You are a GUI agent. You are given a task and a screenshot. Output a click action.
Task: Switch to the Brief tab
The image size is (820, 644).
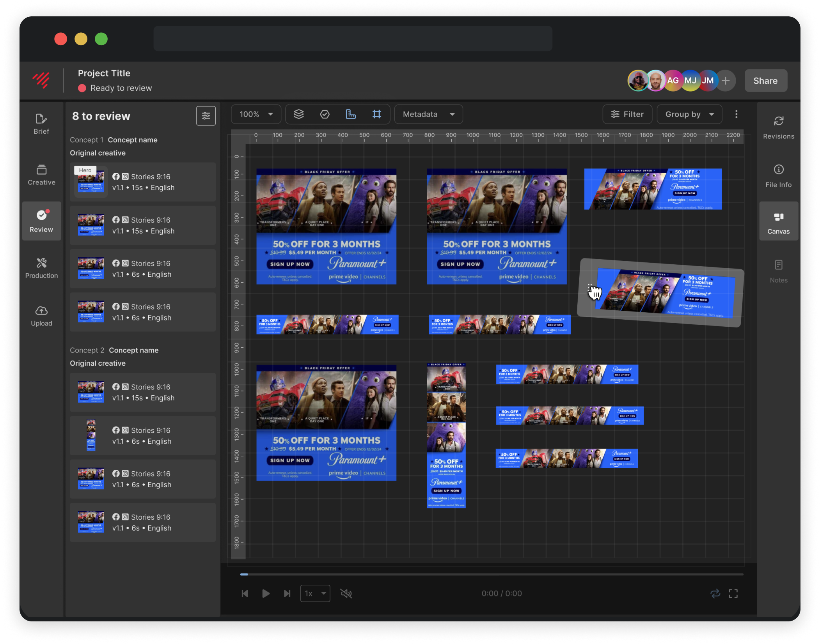click(x=41, y=124)
